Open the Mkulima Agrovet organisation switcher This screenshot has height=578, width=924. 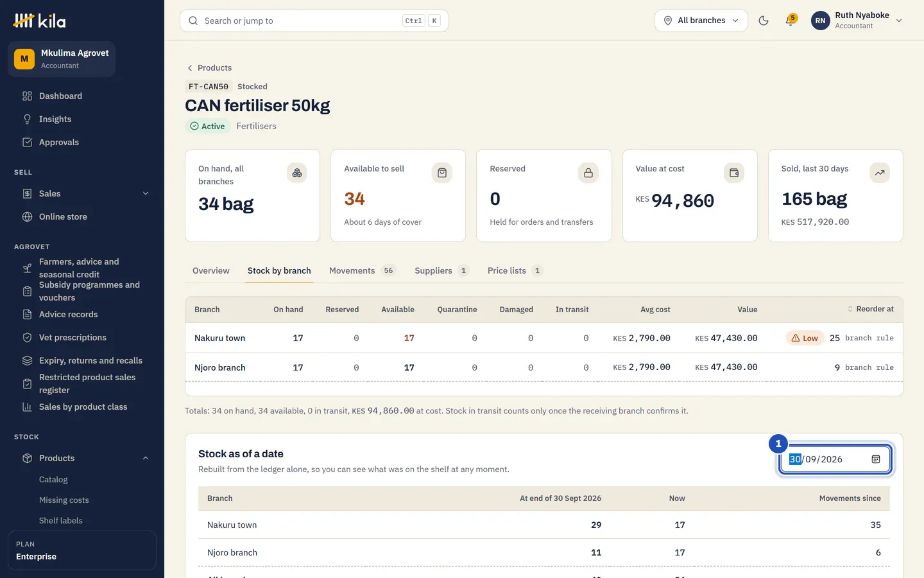point(62,59)
